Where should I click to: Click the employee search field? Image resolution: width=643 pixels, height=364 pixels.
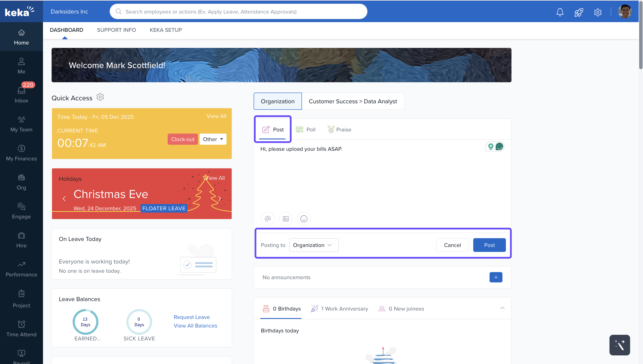click(x=238, y=12)
